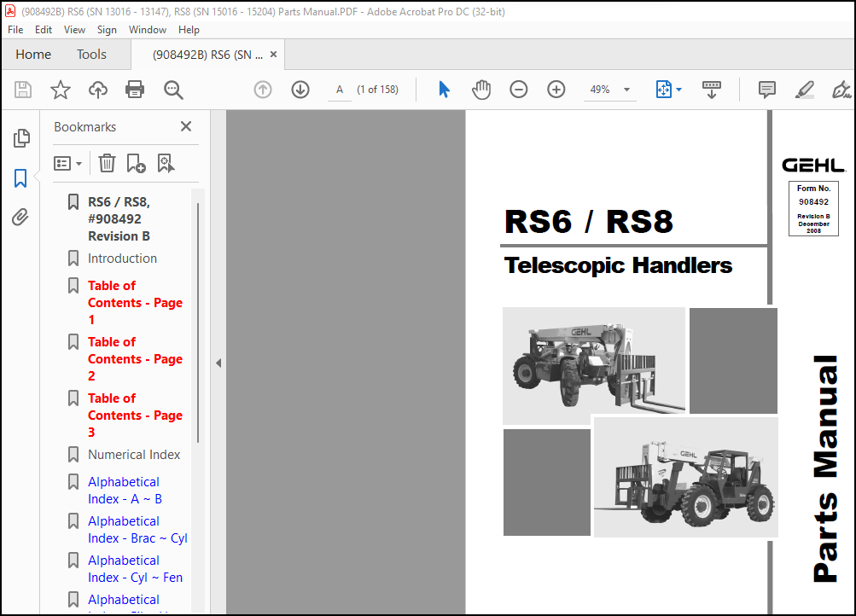Click the Telescopic Handlers heading
856x616 pixels.
[x=618, y=265]
